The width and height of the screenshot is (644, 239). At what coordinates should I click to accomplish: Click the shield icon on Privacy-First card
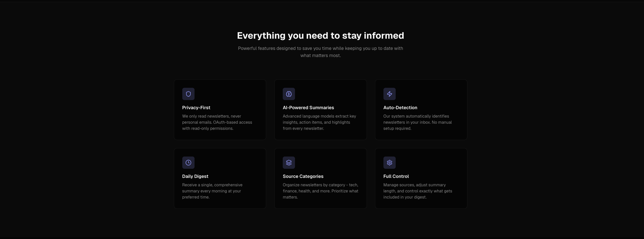[x=188, y=94]
